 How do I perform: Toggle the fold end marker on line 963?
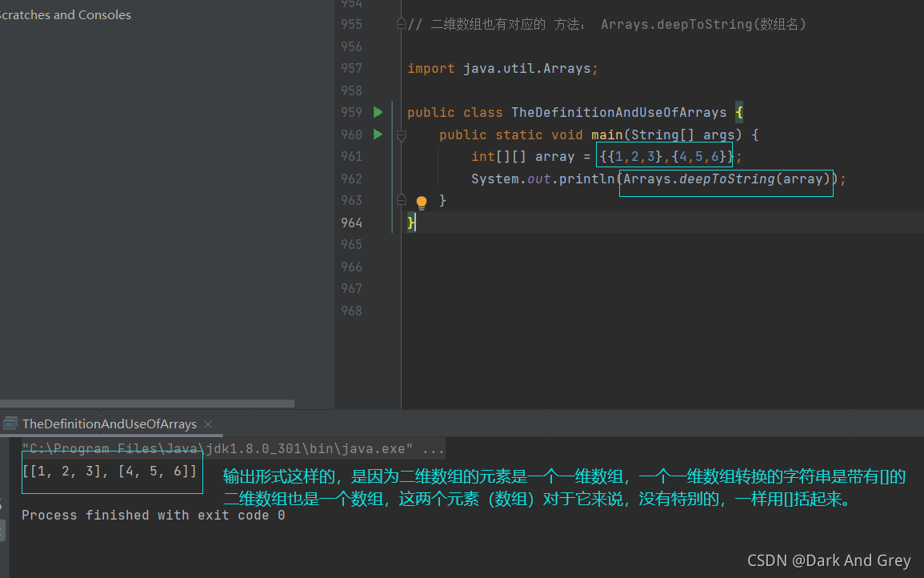pos(402,199)
